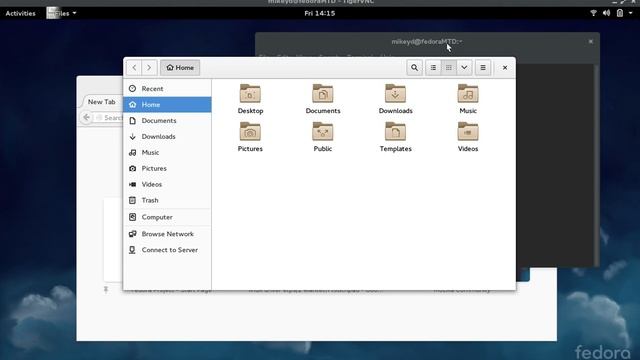Click the browser search address field
Image resolution: width=640 pixels, height=360 pixels.
(109, 118)
